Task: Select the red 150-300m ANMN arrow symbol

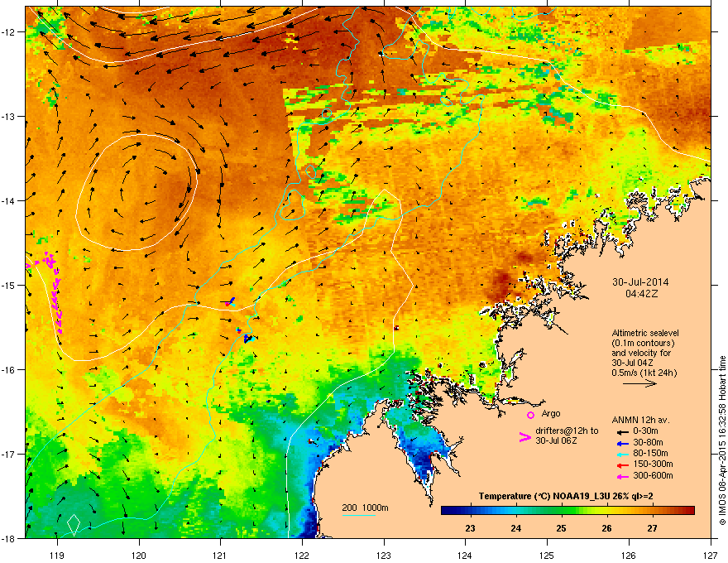Action: (622, 465)
